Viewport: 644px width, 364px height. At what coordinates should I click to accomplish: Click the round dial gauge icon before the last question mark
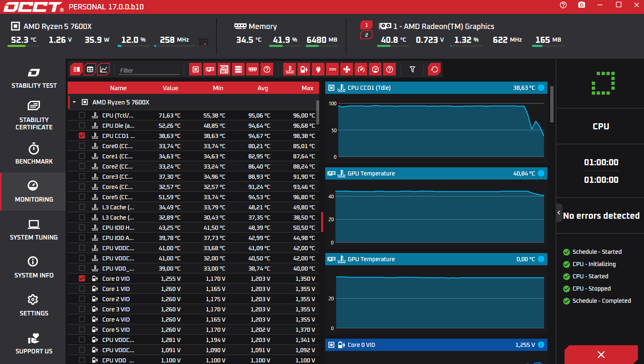(x=375, y=69)
